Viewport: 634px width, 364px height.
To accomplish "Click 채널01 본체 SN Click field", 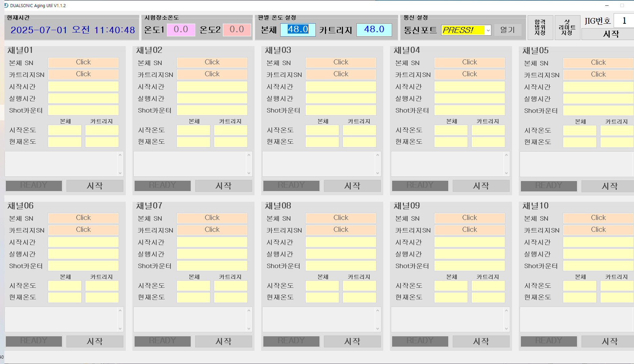I will coord(83,62).
